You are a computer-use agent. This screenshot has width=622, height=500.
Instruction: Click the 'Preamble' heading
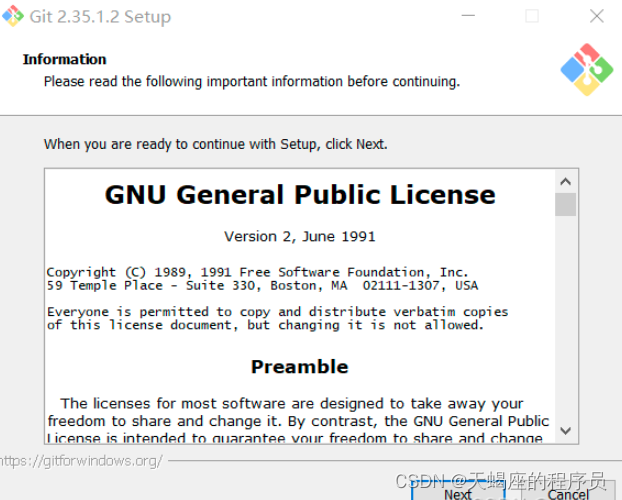coord(299,367)
